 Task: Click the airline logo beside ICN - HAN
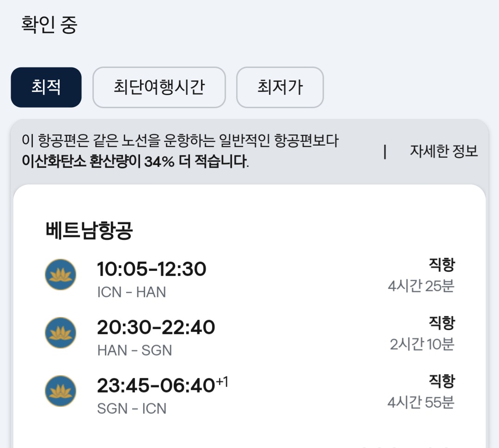click(61, 275)
